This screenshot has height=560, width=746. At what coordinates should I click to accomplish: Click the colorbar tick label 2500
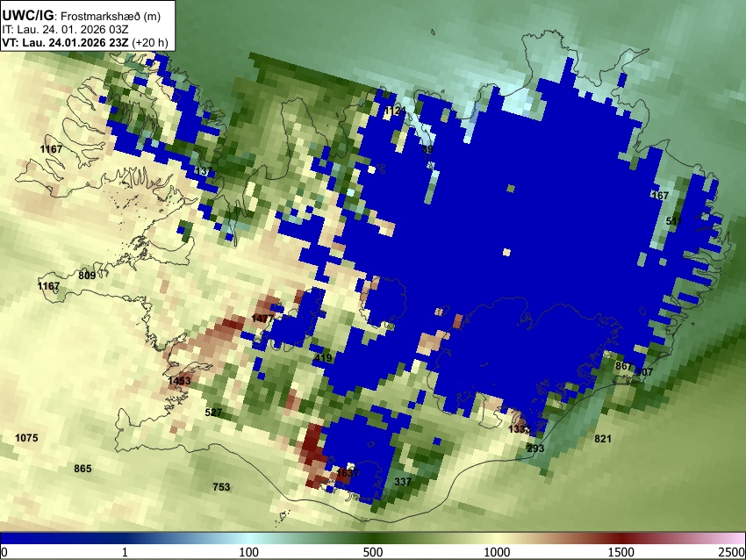[733, 552]
